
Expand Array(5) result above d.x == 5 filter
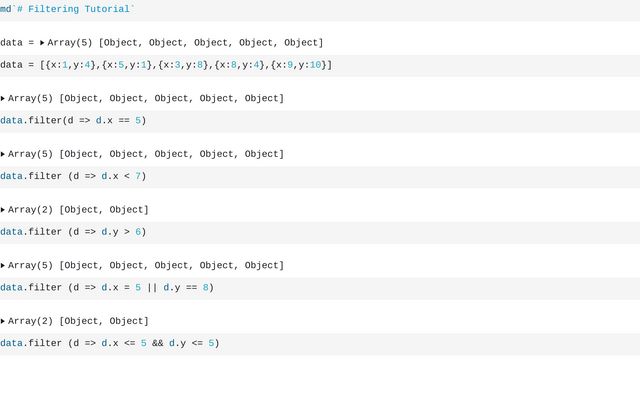click(x=2, y=98)
